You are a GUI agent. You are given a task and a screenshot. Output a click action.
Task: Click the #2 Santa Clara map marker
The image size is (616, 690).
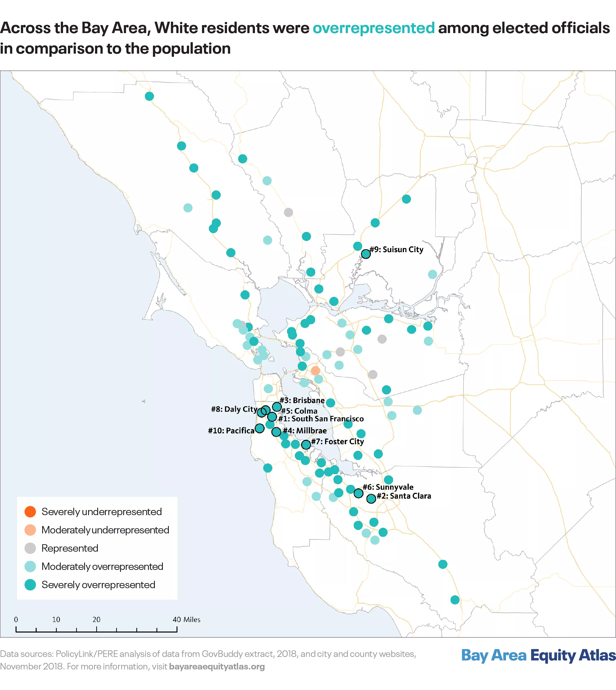371,499
